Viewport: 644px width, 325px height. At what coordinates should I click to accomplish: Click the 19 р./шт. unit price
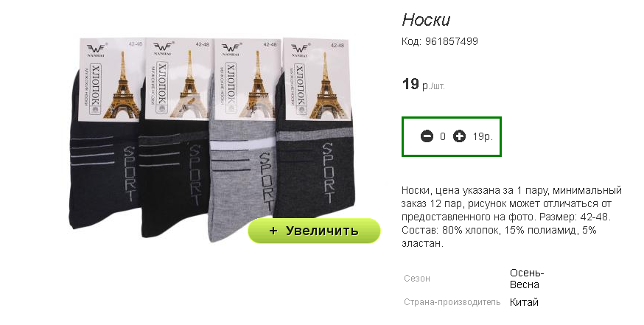423,84
